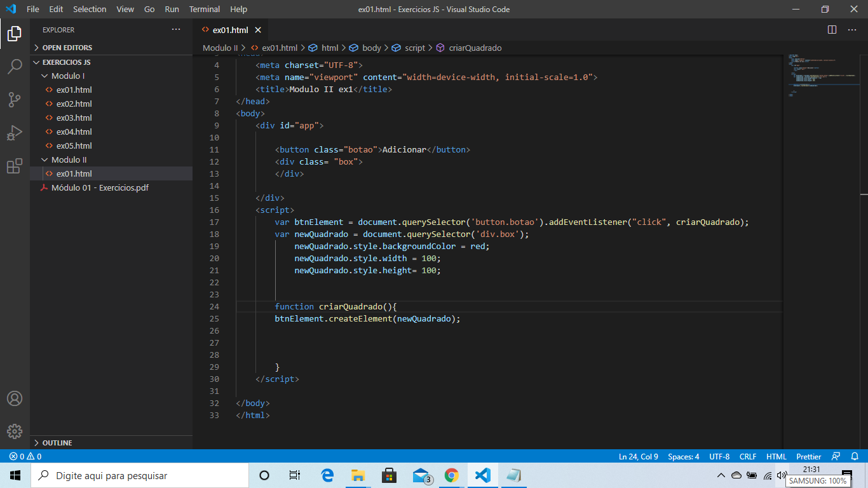Open the Extensions view
Image resolution: width=868 pixels, height=488 pixels.
[x=15, y=166]
